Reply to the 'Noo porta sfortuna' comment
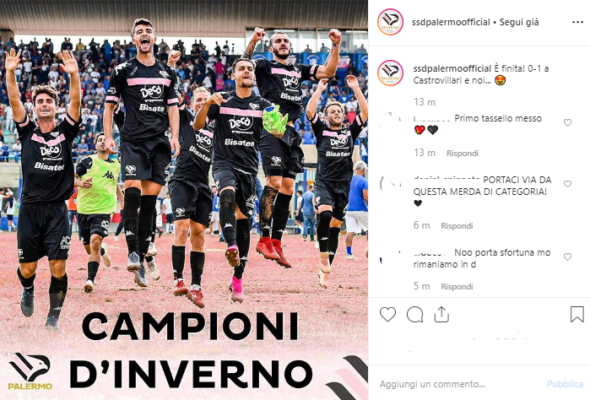 pyautogui.click(x=457, y=287)
